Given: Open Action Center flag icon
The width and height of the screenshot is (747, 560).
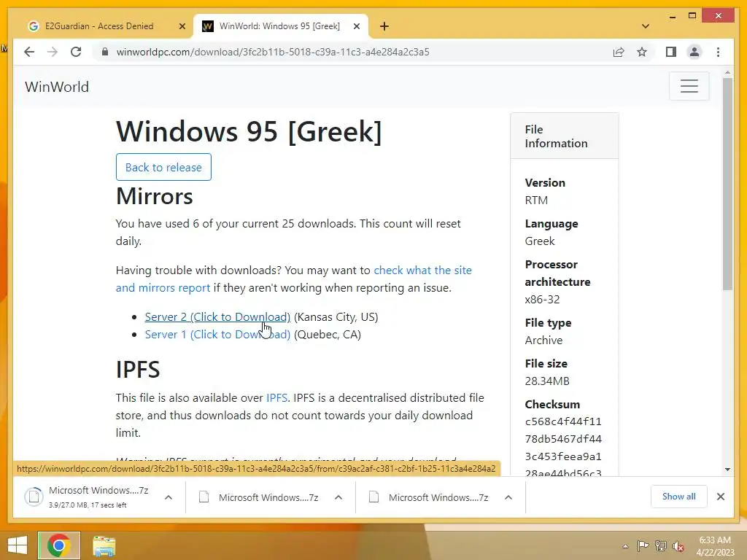Looking at the screenshot, I should (643, 545).
